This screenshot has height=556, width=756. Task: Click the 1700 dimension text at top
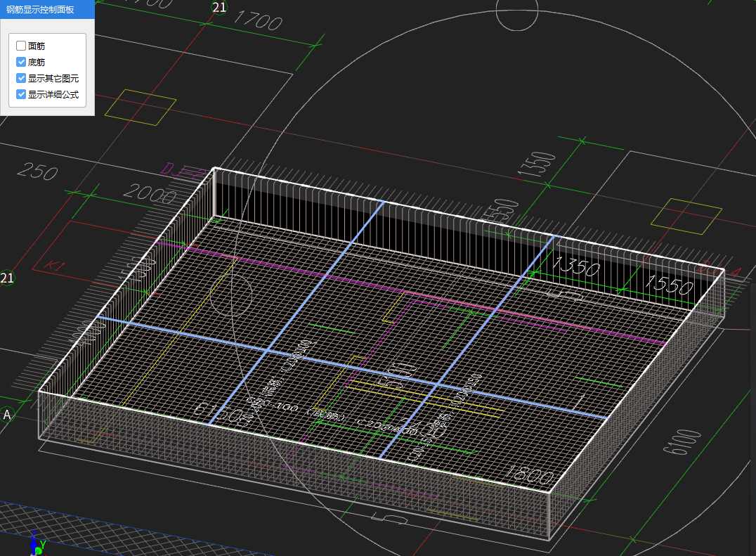coord(258,20)
